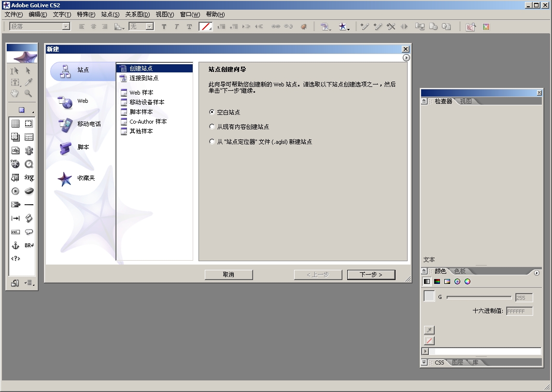Click the SWF Flash object icon
552x392 pixels.
click(15, 164)
